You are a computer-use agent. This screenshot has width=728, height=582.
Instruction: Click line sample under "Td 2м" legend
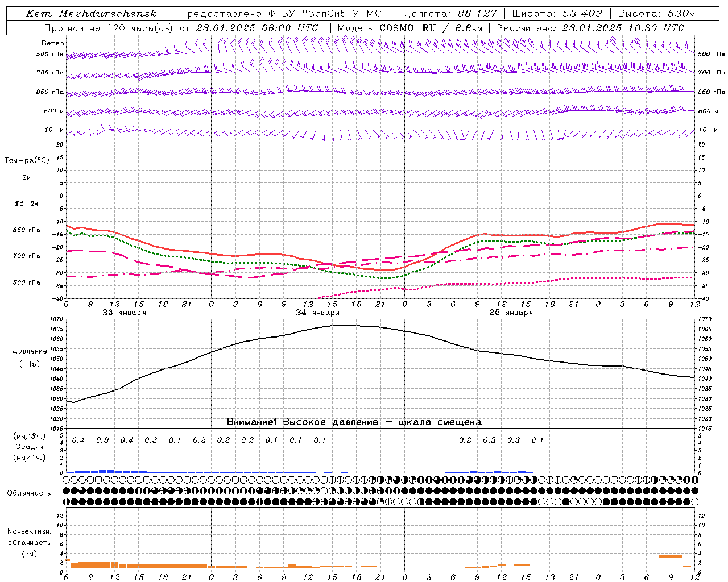click(26, 210)
